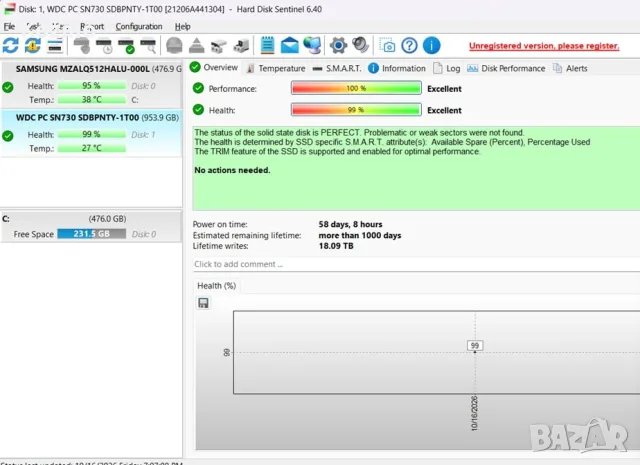Viewport: 640px width, 465px height.
Task: Click the '18.09 TB' lifetime writes value
Action: point(336,246)
